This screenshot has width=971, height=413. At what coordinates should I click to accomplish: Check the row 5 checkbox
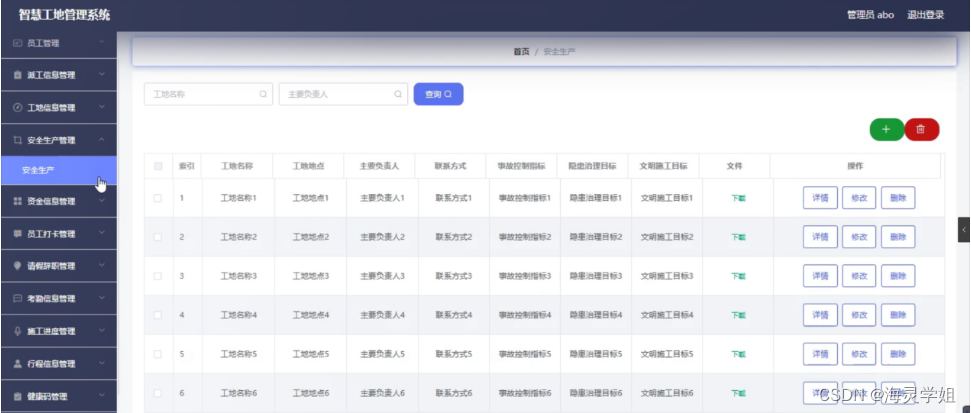(158, 354)
